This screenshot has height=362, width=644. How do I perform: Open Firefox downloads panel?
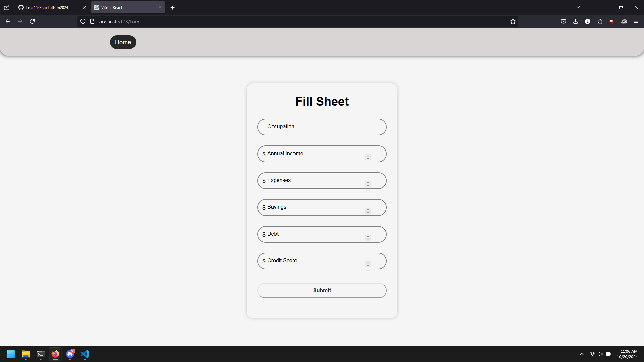pos(575,22)
